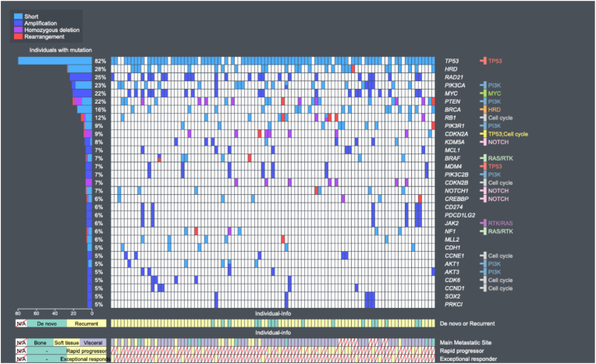
Task: Click the Visceral legend box
Action: (x=93, y=343)
